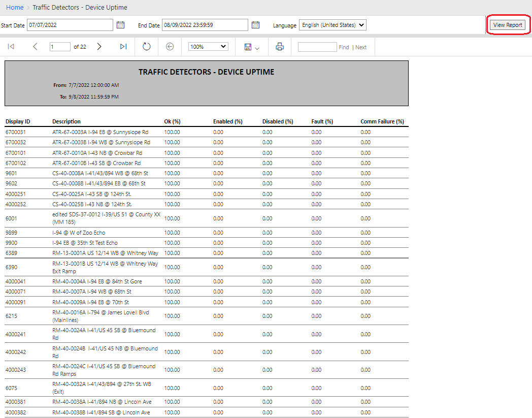Viewport: 532px width, 418px height.
Task: Select the Ok (%) column header
Action: point(172,121)
